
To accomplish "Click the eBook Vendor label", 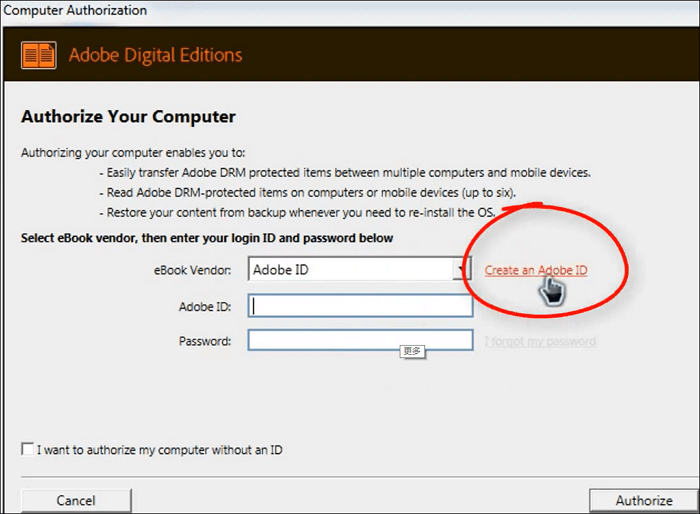I will (x=192, y=270).
